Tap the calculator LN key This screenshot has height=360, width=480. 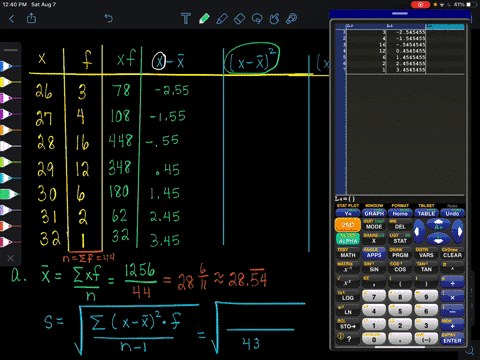click(348, 312)
